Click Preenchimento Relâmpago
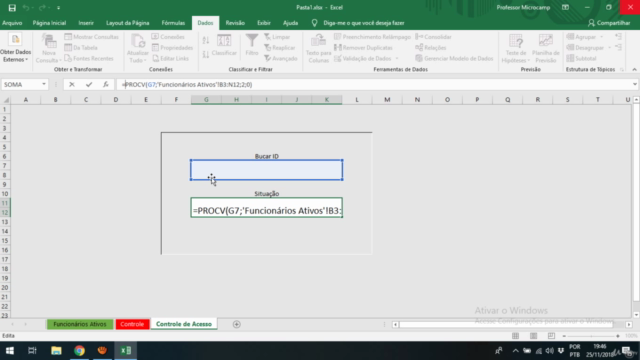 [372, 37]
